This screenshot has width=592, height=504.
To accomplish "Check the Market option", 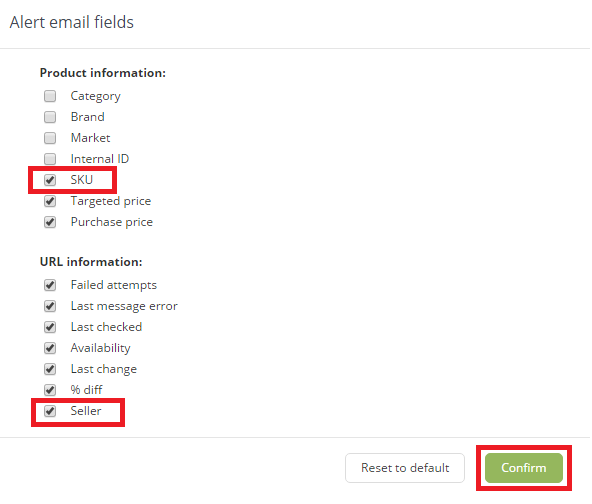I will pyautogui.click(x=50, y=138).
